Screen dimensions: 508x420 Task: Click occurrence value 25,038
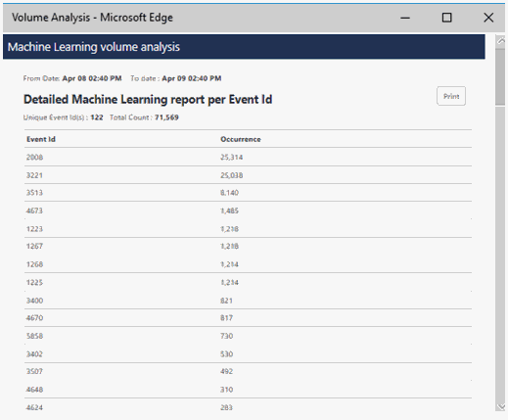tap(231, 175)
